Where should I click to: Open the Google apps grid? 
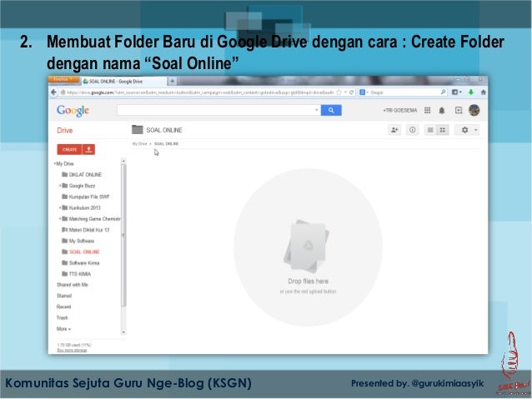coord(428,110)
